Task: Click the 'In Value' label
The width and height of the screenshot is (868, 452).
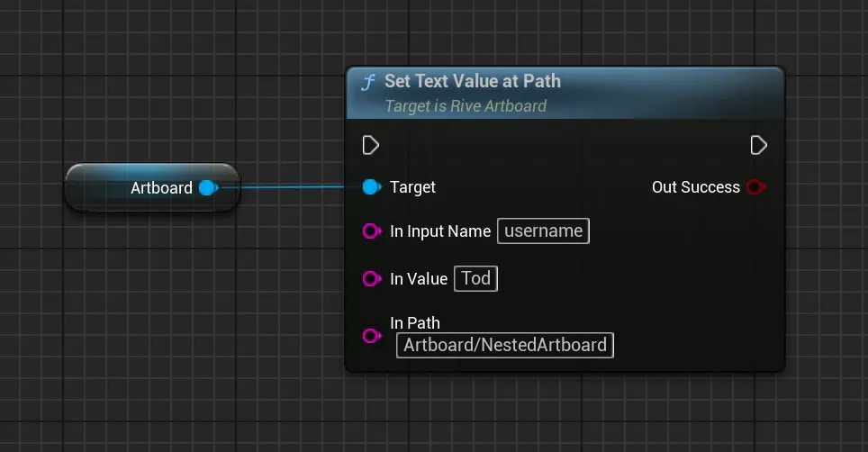Action: pos(419,279)
